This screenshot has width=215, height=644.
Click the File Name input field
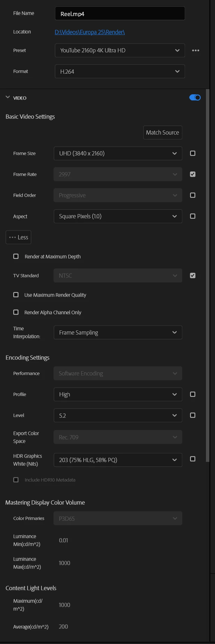click(x=120, y=14)
